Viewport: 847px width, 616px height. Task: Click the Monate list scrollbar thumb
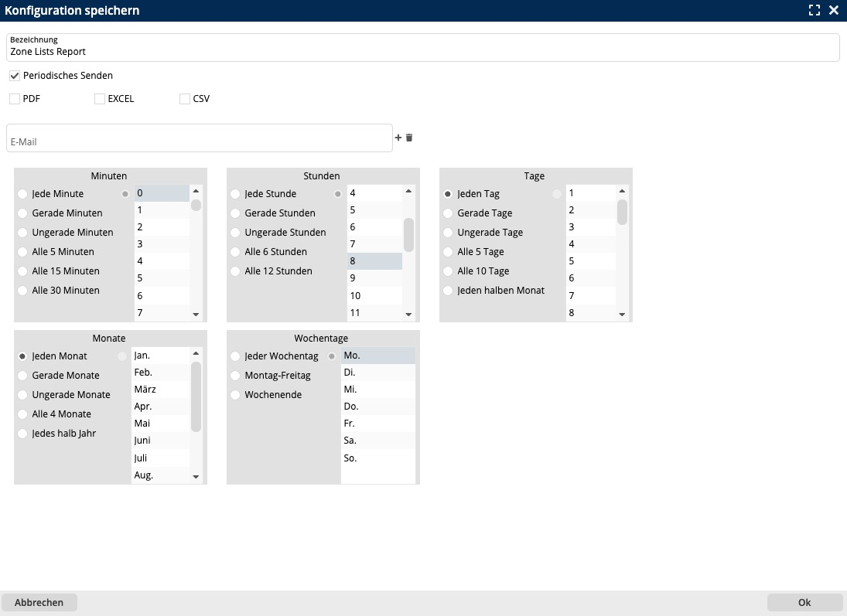[196, 396]
